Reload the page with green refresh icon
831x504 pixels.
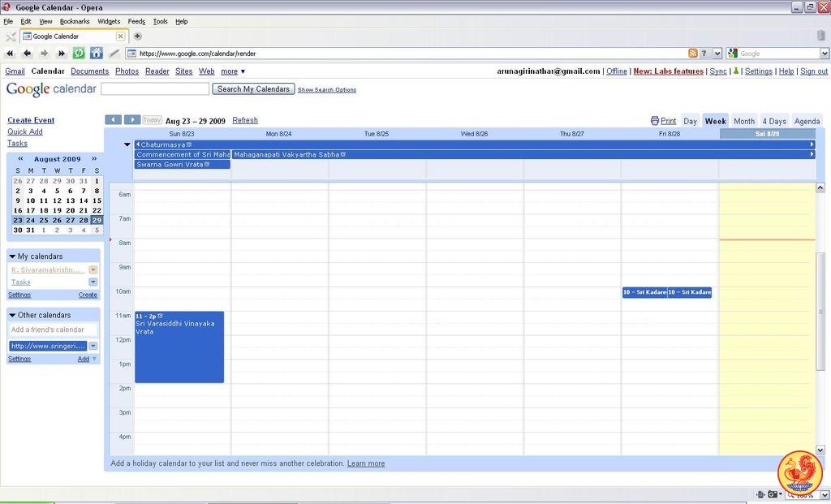point(79,53)
